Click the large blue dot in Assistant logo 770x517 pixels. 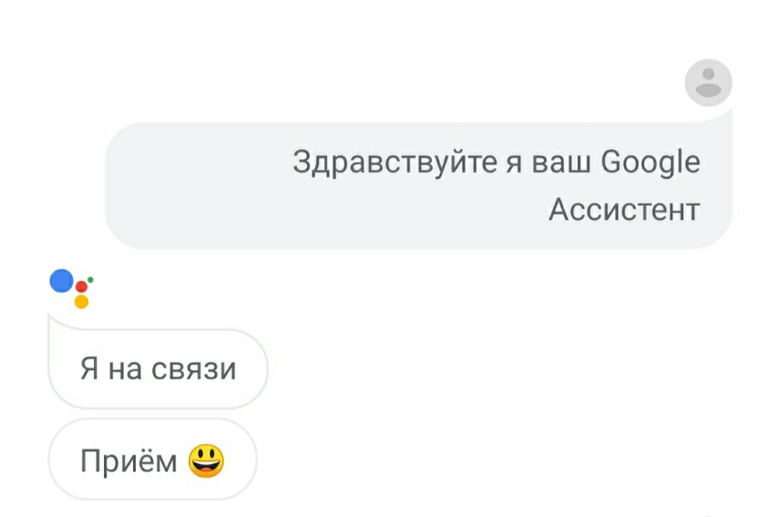pyautogui.click(x=61, y=281)
